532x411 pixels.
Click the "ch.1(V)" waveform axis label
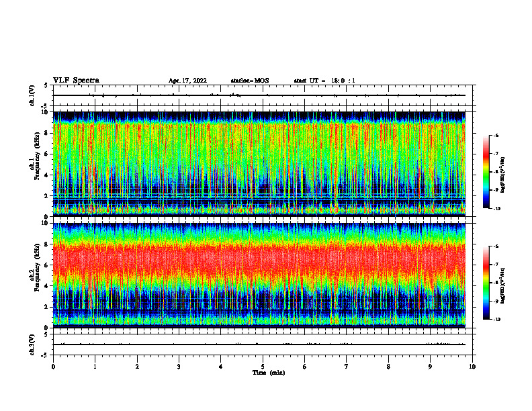click(32, 95)
